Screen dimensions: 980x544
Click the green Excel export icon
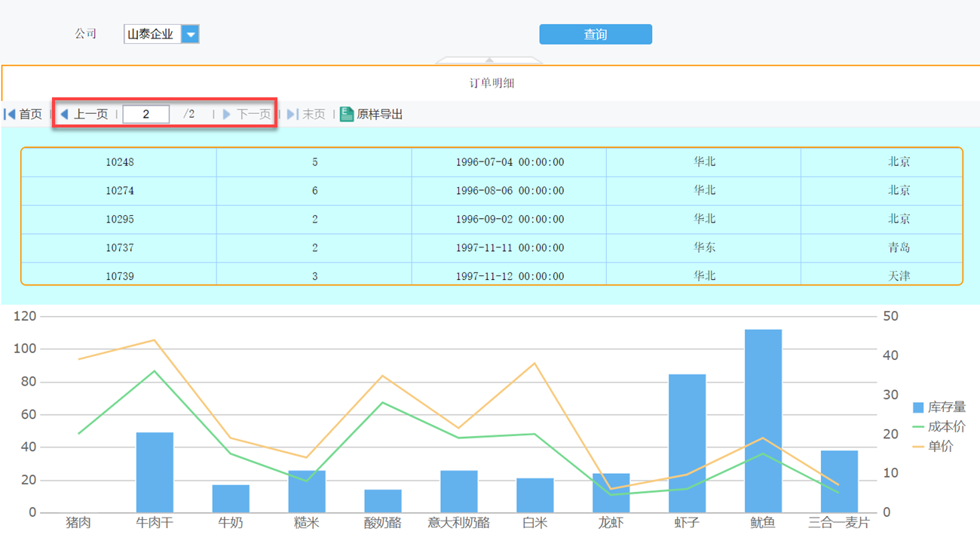click(347, 114)
